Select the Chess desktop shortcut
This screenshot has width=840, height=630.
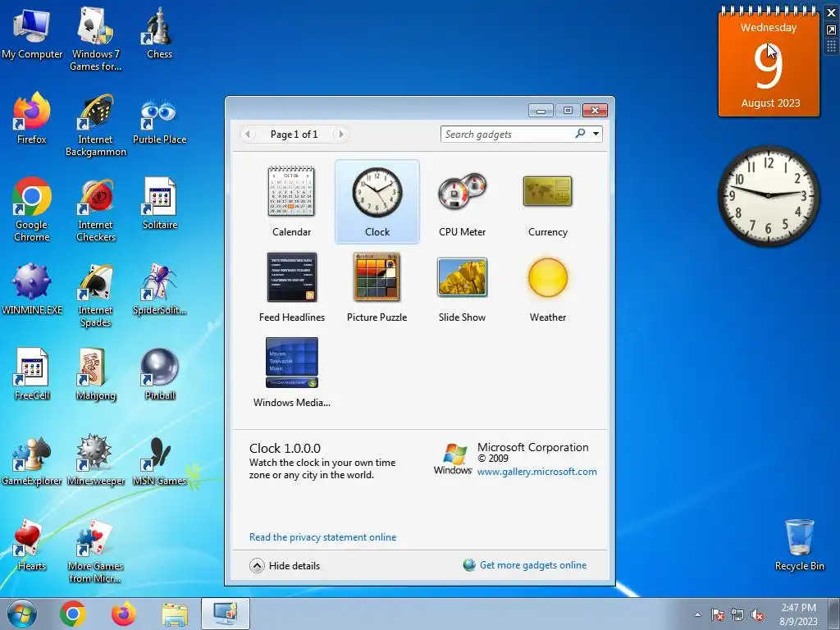click(159, 34)
